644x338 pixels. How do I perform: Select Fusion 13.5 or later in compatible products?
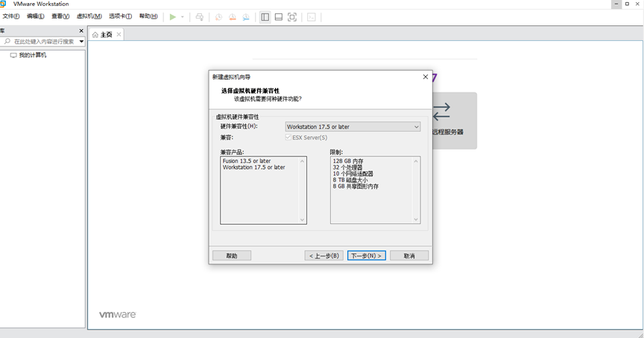[247, 161]
